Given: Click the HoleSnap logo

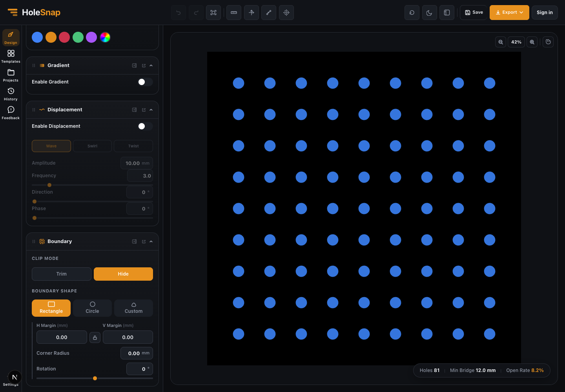Looking at the screenshot, I should click(x=34, y=13).
